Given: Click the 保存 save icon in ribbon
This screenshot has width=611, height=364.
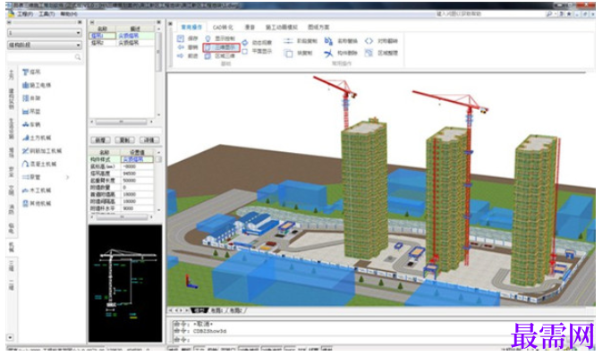Looking at the screenshot, I should [x=181, y=38].
